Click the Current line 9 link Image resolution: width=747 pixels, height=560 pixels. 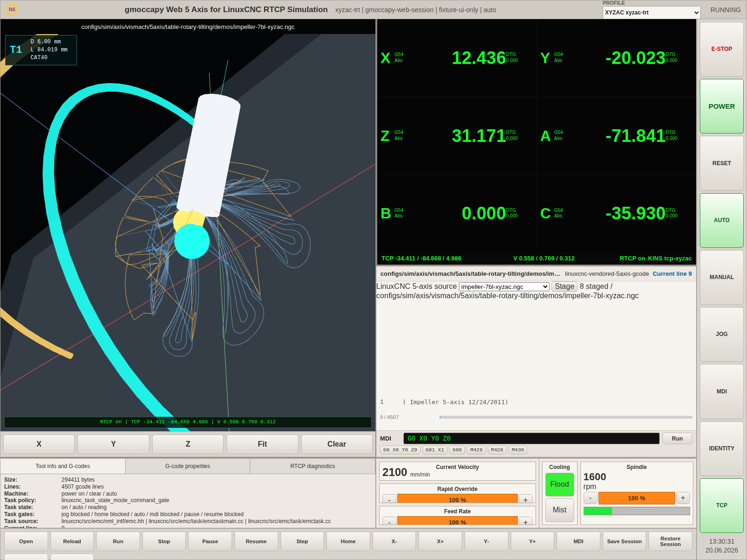coord(672,274)
